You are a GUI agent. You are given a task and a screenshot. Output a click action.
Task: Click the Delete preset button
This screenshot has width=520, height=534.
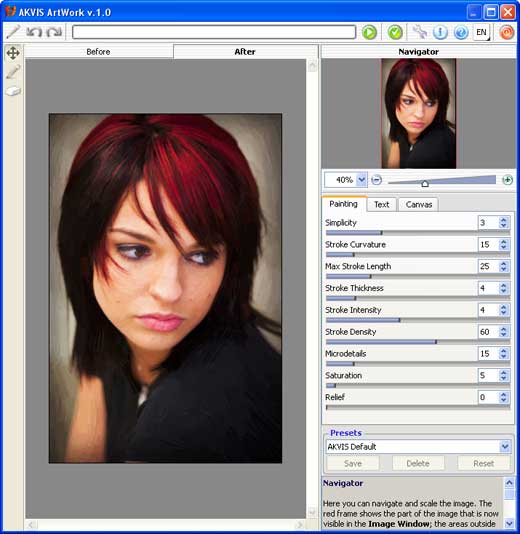coord(418,464)
